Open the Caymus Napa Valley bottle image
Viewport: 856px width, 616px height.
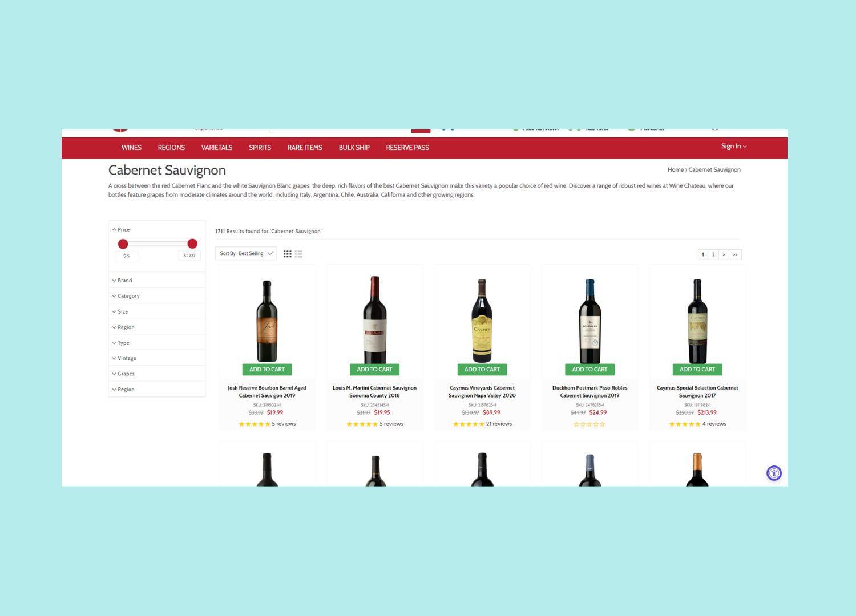click(x=482, y=321)
